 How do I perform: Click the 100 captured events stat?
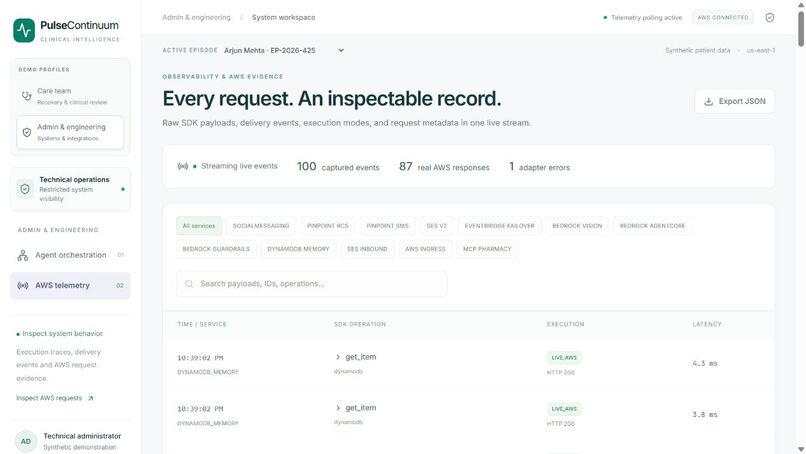338,167
